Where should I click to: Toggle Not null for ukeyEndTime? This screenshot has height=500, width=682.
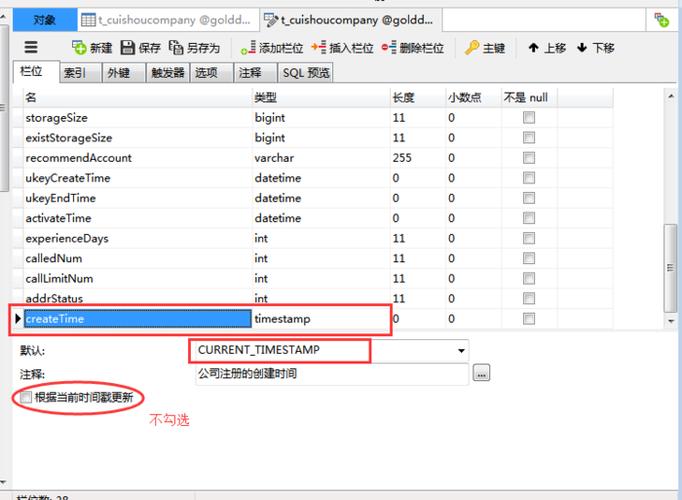point(529,198)
